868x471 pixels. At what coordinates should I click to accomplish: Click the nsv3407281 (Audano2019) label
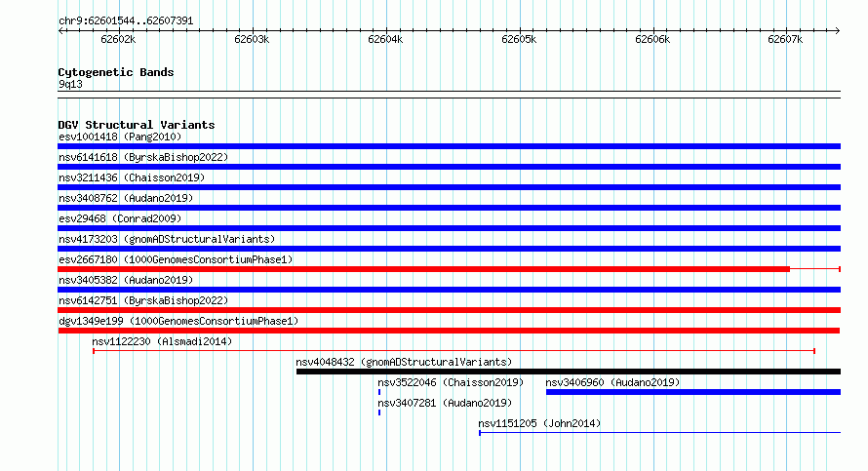(445, 403)
